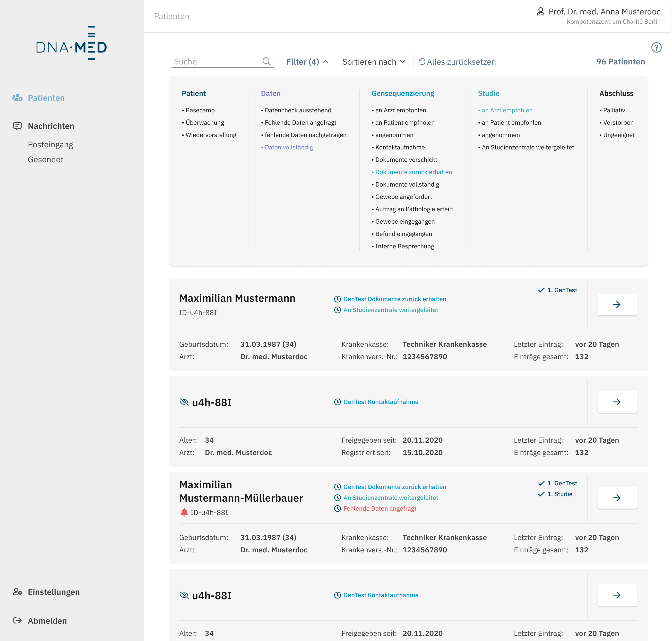Collapse the Filter (4) panel
The width and height of the screenshot is (672, 641).
(307, 62)
